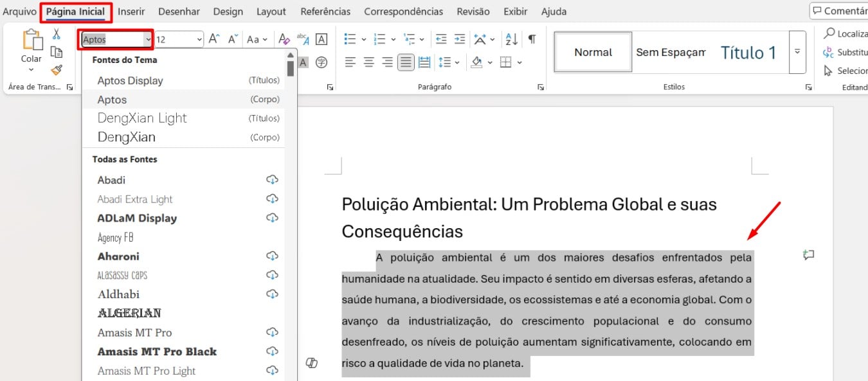Decrease paragraph indent icon

coord(441,39)
